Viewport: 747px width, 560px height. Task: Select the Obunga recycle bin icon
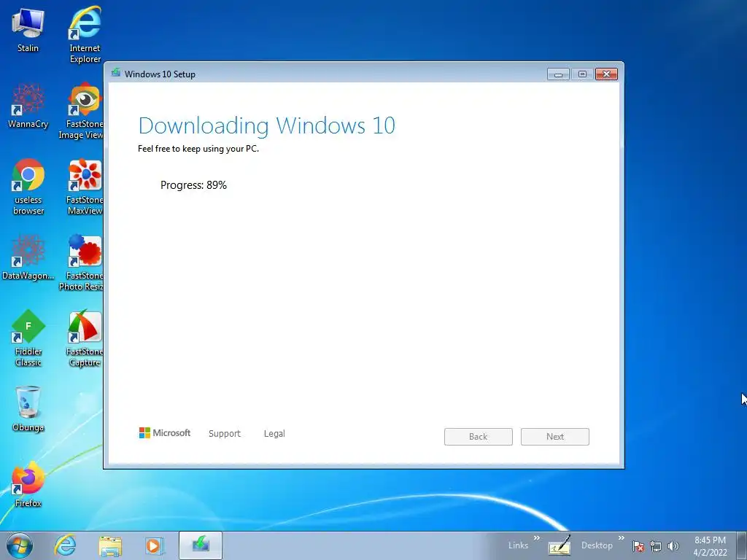coord(28,409)
